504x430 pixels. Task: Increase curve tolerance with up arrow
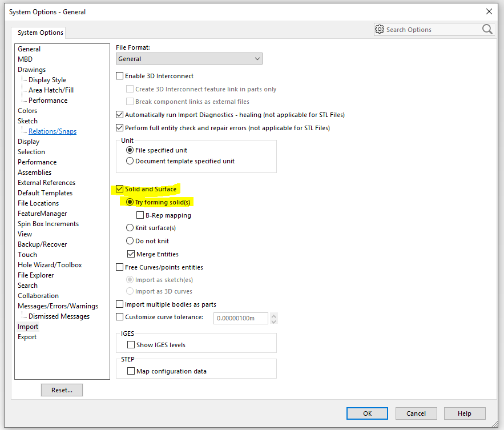(x=274, y=315)
